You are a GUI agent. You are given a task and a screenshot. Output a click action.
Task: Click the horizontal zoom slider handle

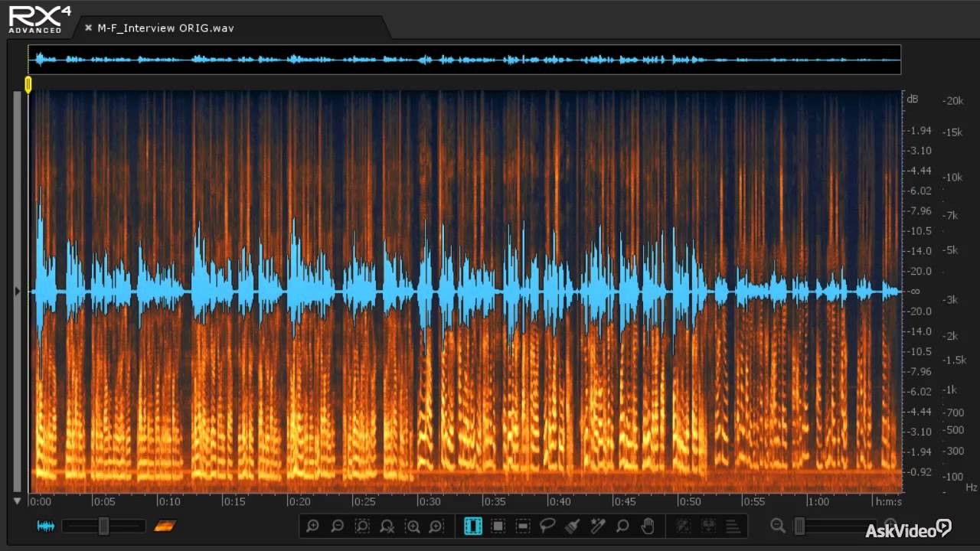click(800, 526)
